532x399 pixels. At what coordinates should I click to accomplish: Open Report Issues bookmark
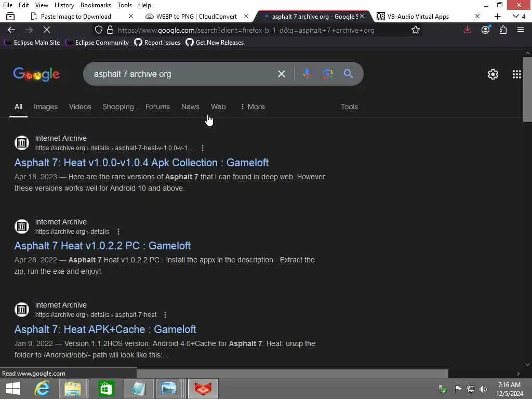pyautogui.click(x=157, y=43)
